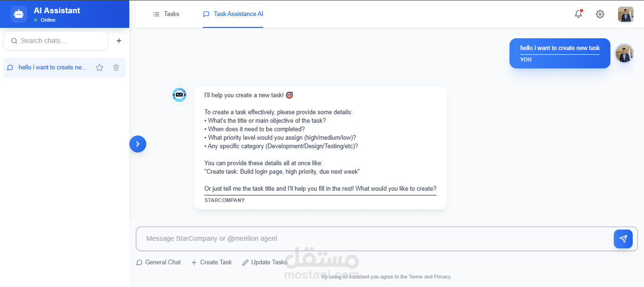Click the example 'Create task: Build login page' line
Viewport: 644px width, 287px height.
(282, 171)
